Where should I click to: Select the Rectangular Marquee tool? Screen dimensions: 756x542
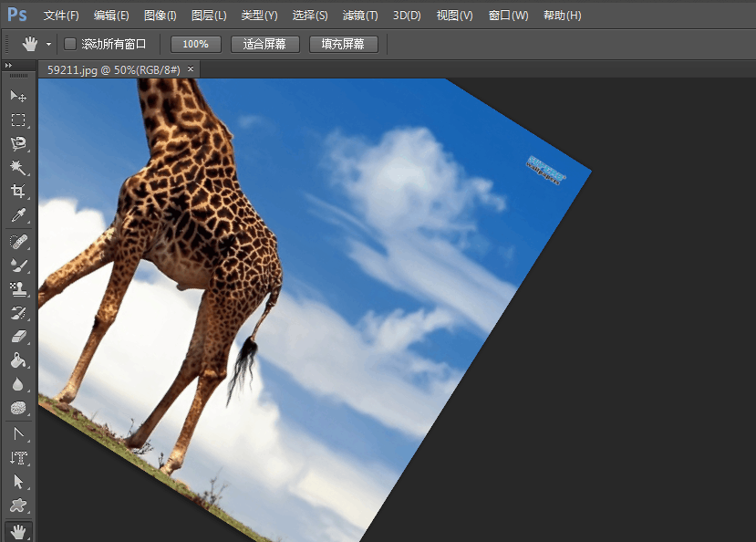pos(17,120)
